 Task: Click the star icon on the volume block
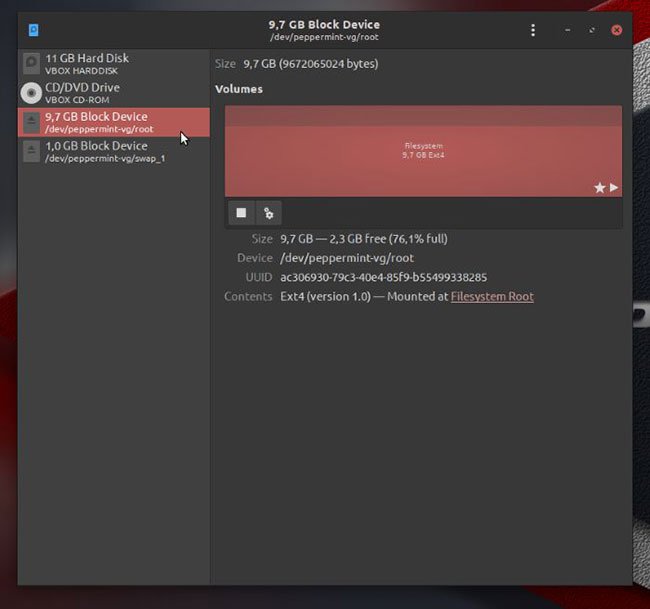tap(599, 188)
